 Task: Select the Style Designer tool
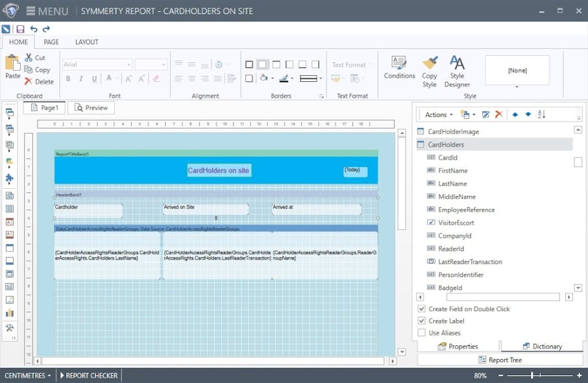(x=458, y=71)
